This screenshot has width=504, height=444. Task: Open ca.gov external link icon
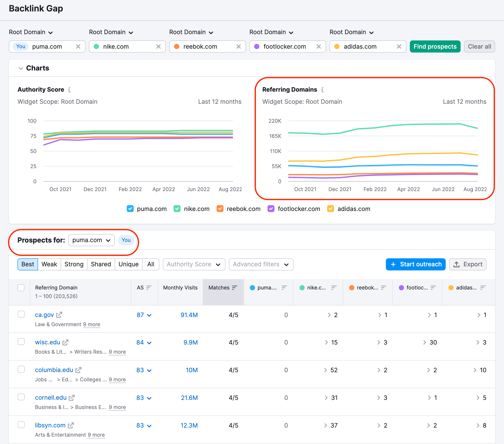(x=59, y=315)
